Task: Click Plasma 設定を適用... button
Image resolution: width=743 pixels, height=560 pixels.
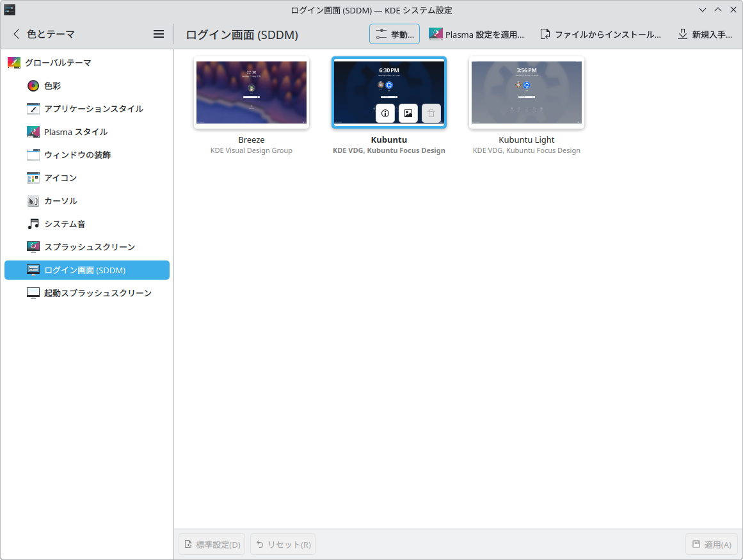Action: pos(476,34)
